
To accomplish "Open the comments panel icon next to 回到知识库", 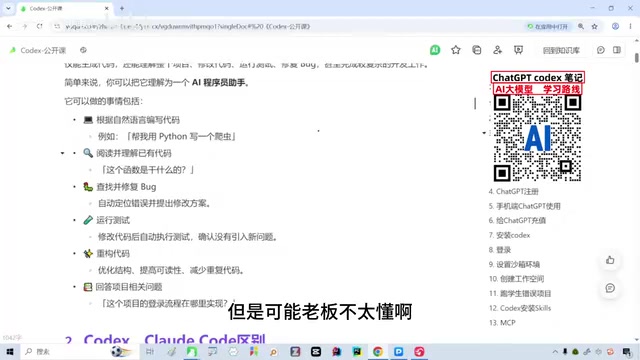I will [x=600, y=50].
